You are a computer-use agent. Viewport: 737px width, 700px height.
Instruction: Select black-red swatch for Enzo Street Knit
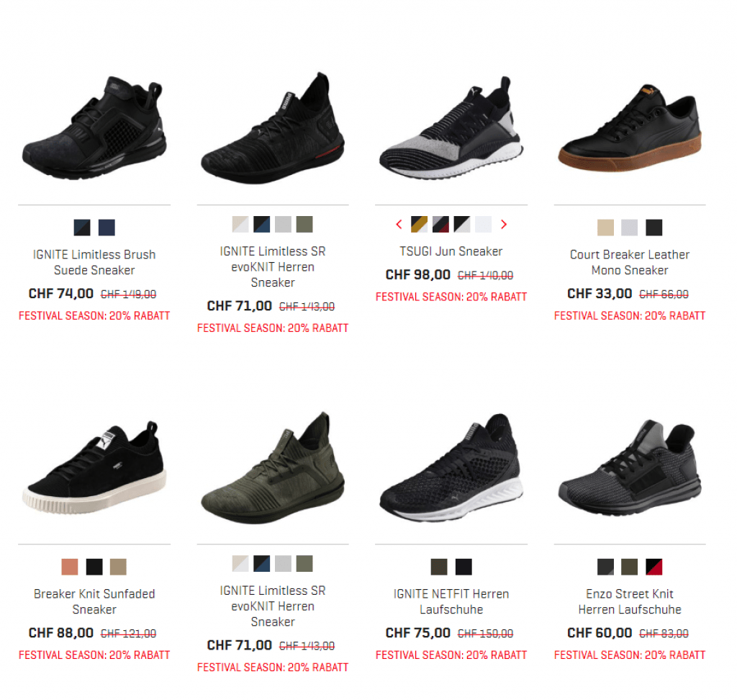654,566
